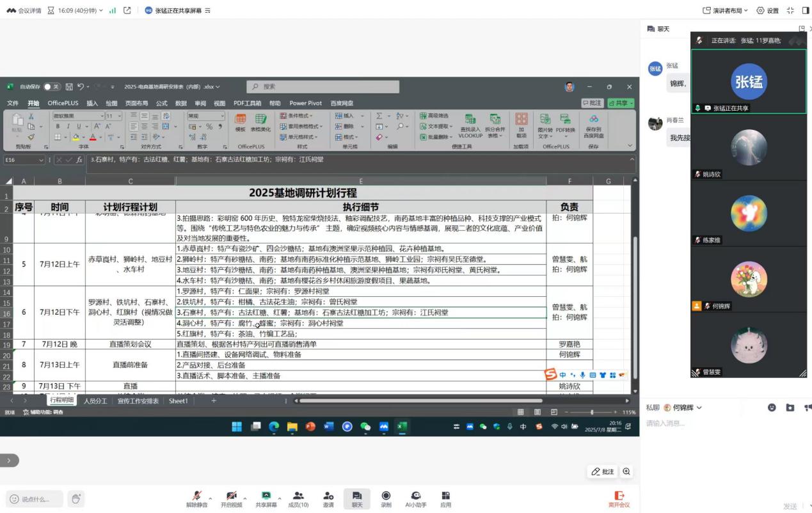This screenshot has width=812, height=513.
Task: Click the raise hand icon
Action: point(76,498)
